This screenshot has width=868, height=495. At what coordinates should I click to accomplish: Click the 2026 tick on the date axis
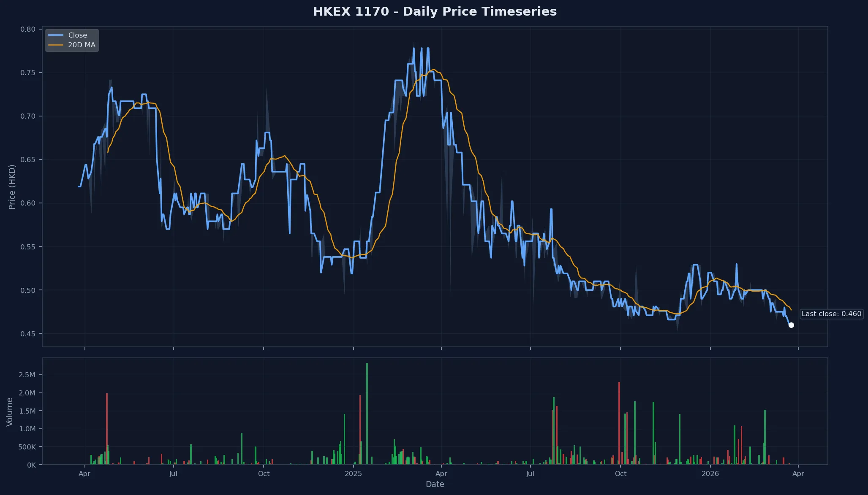click(710, 473)
